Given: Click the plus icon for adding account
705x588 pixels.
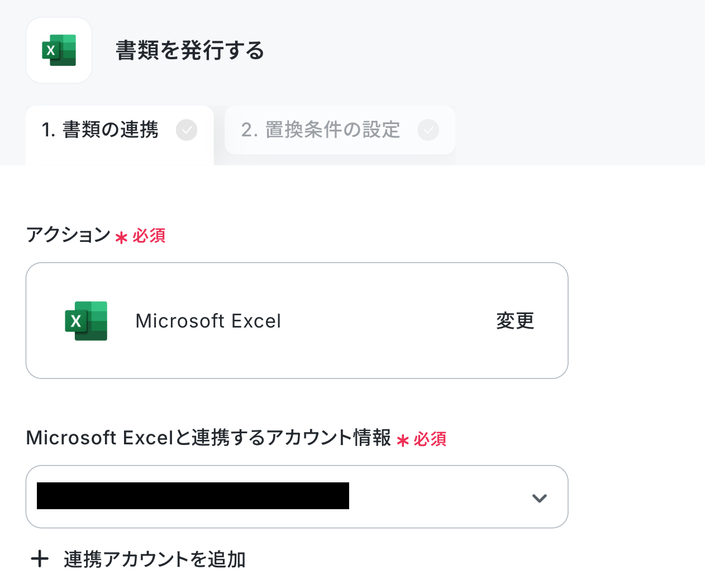Looking at the screenshot, I should pyautogui.click(x=40, y=559).
